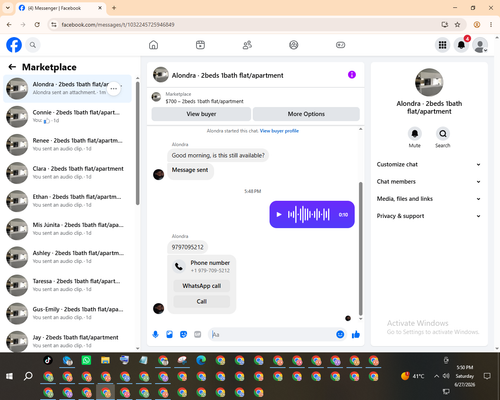Open the Gaming controller icon
The height and width of the screenshot is (400, 500).
click(x=340, y=45)
